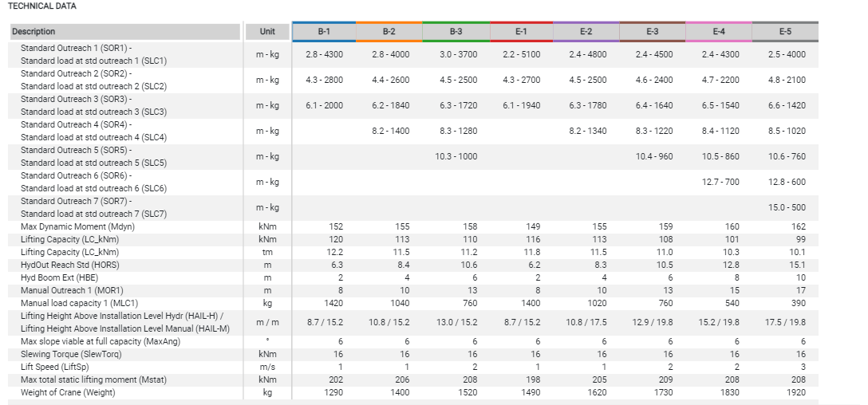Select the B-2 column header
Image resolution: width=868 pixels, height=405 pixels.
(389, 31)
